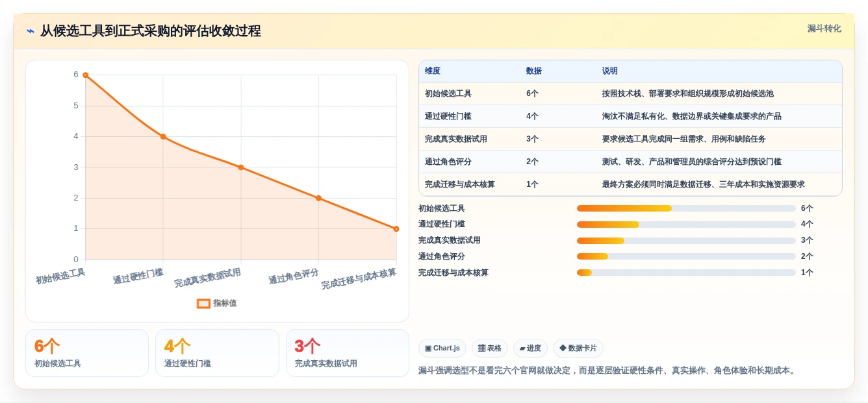This screenshot has width=868, height=403.
Task: Click table cell 完成真实数据试用
Action: coord(456,139)
